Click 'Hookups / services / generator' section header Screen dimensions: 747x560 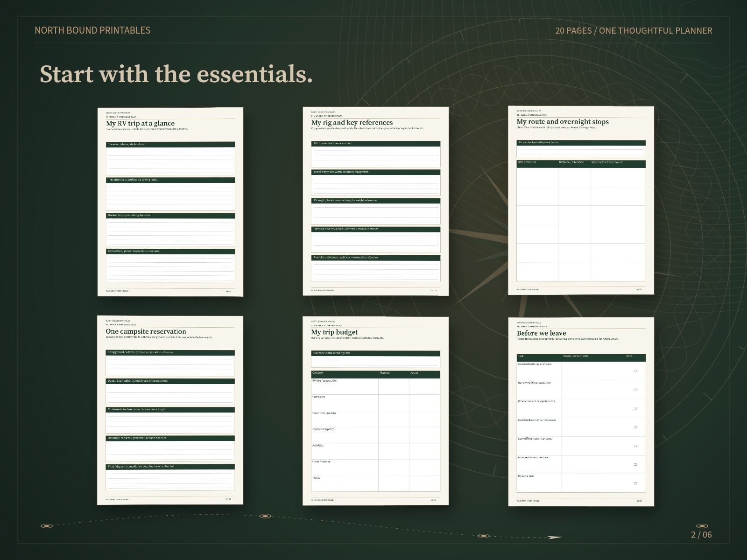coord(170,438)
